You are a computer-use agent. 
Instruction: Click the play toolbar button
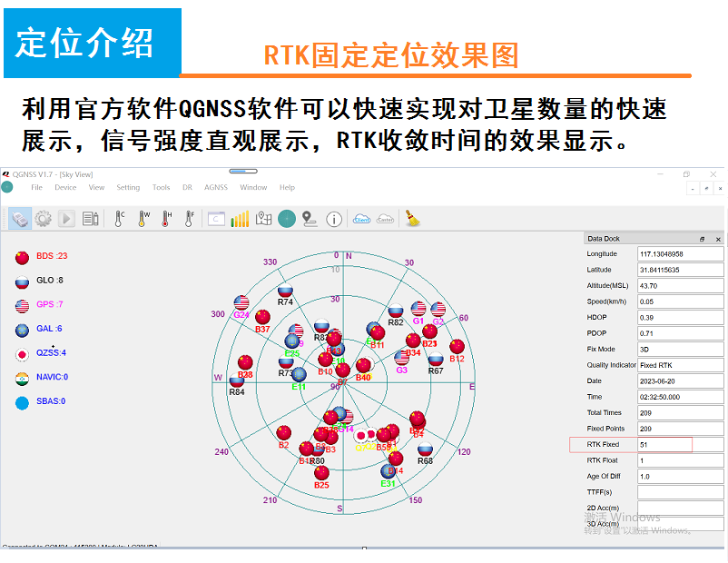[x=66, y=219]
